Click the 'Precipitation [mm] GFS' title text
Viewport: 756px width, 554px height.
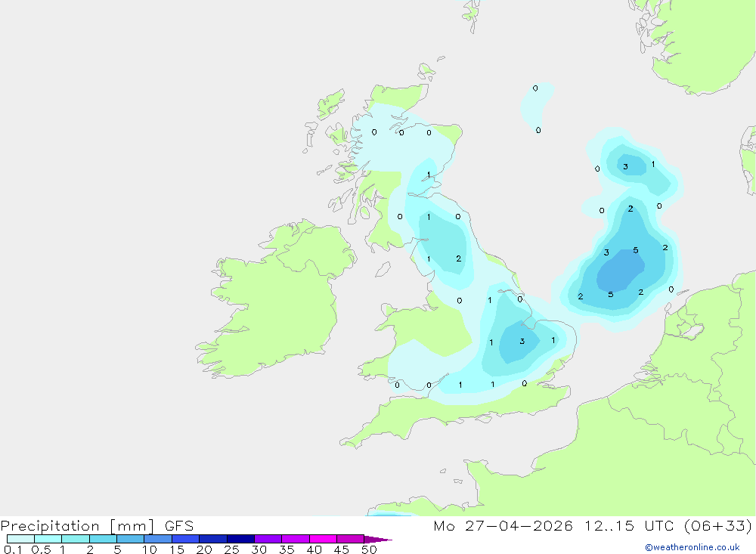[97, 525]
